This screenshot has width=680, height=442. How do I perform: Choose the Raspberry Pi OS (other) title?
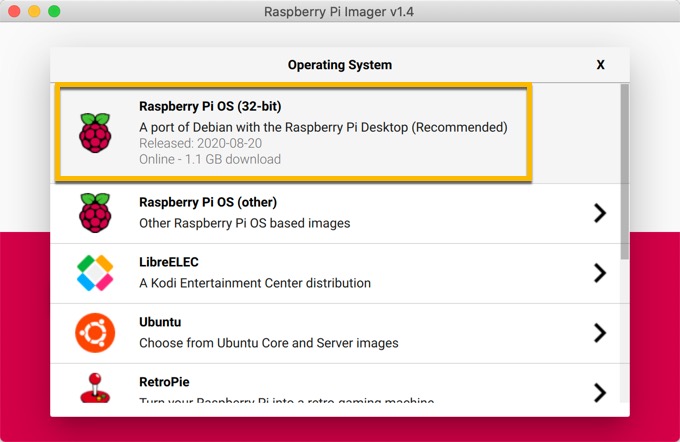click(x=208, y=202)
